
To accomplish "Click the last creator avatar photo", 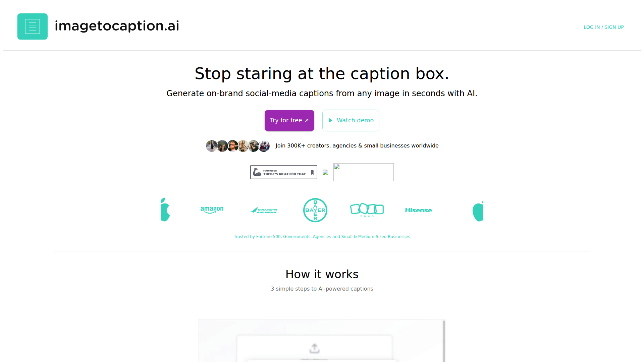I will (264, 146).
